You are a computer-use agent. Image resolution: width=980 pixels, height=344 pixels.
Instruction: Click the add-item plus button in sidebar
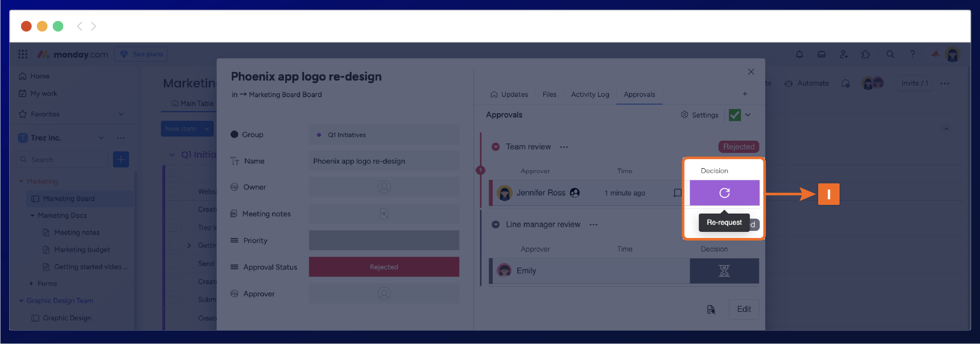coord(121,160)
